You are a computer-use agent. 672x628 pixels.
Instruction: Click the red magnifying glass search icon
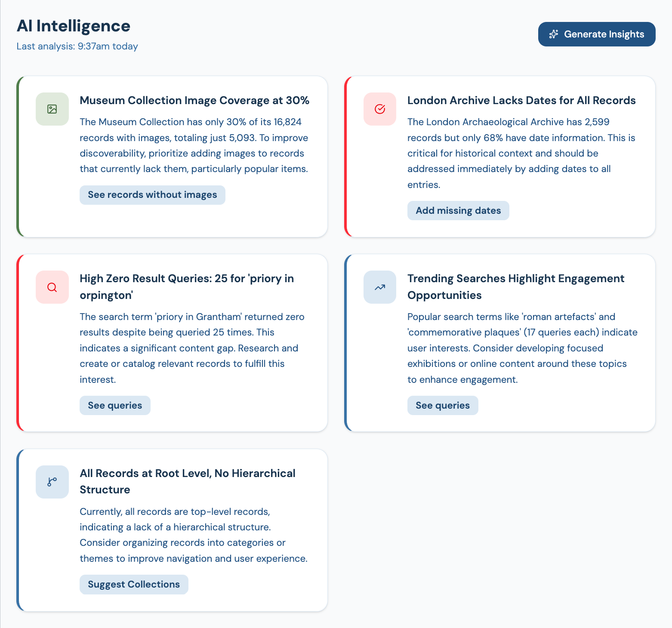coord(52,287)
